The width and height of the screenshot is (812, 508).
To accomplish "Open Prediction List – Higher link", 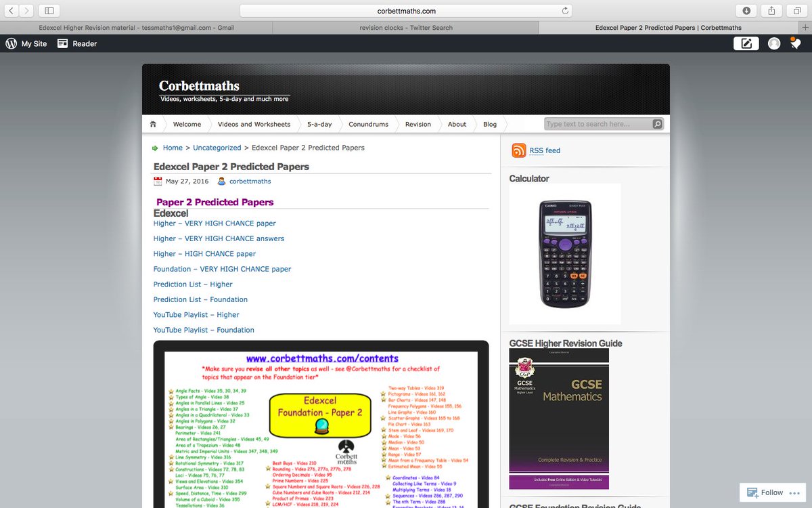I will coord(193,284).
